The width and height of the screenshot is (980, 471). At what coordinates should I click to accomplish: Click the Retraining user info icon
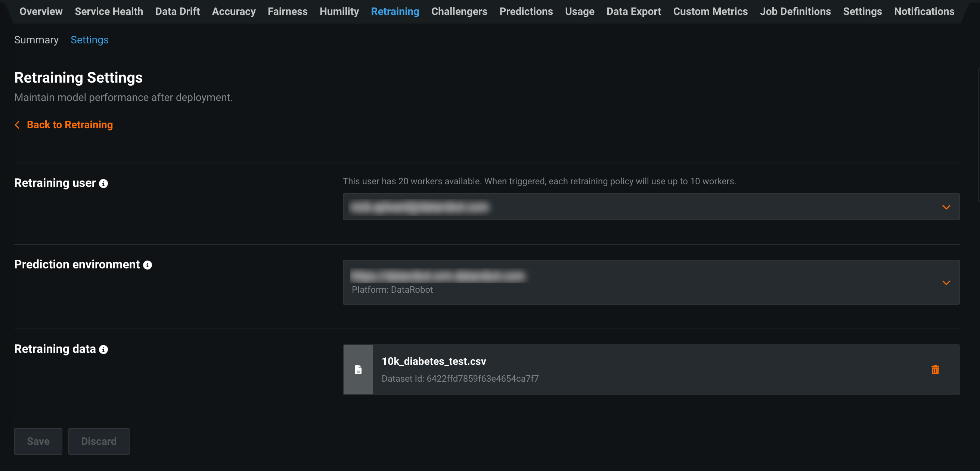click(x=103, y=184)
